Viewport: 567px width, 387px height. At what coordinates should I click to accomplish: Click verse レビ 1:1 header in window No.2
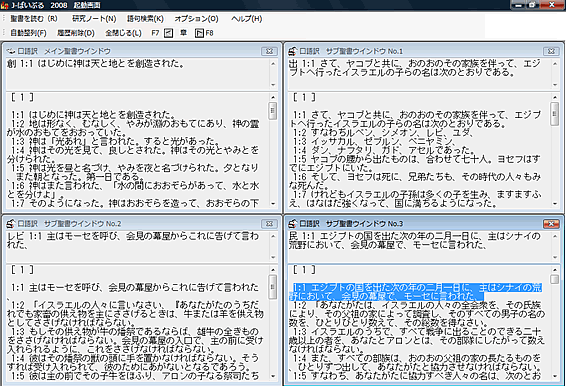pyautogui.click(x=133, y=241)
